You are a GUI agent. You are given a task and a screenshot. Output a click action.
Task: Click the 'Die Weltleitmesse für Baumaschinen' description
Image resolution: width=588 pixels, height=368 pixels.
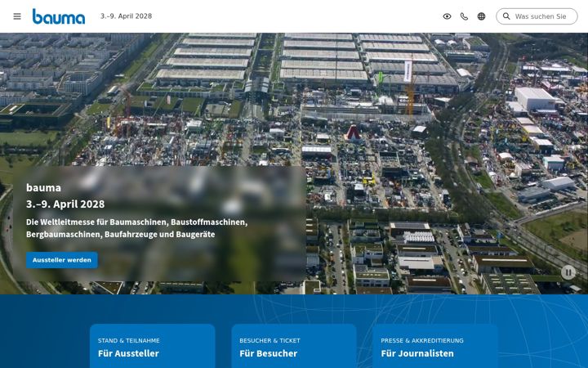(137, 228)
